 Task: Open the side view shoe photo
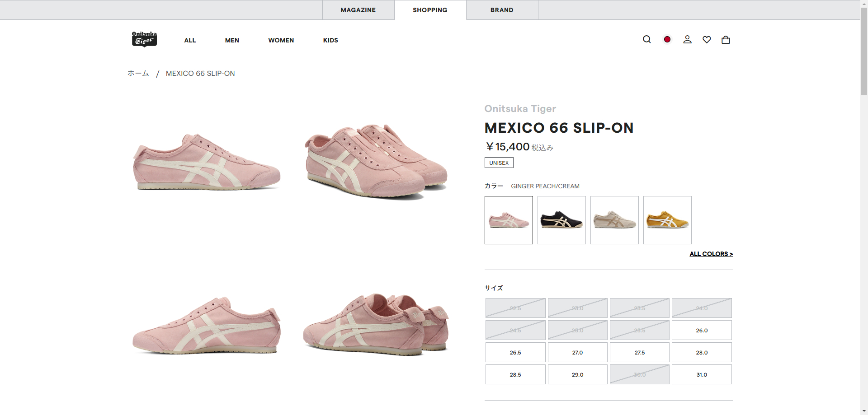pyautogui.click(x=207, y=162)
